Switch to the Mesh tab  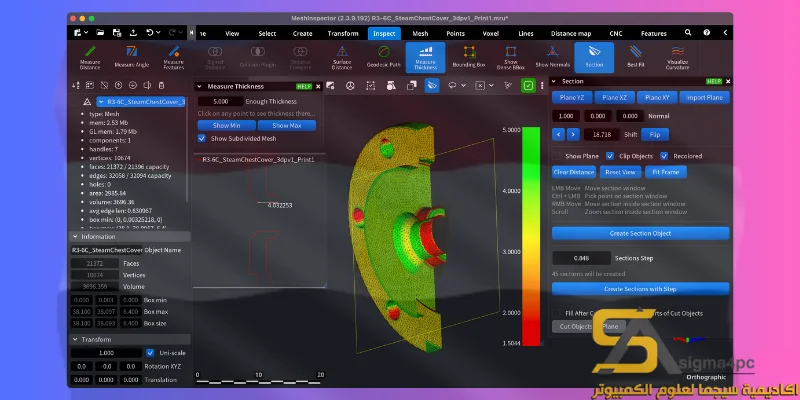[x=420, y=34]
